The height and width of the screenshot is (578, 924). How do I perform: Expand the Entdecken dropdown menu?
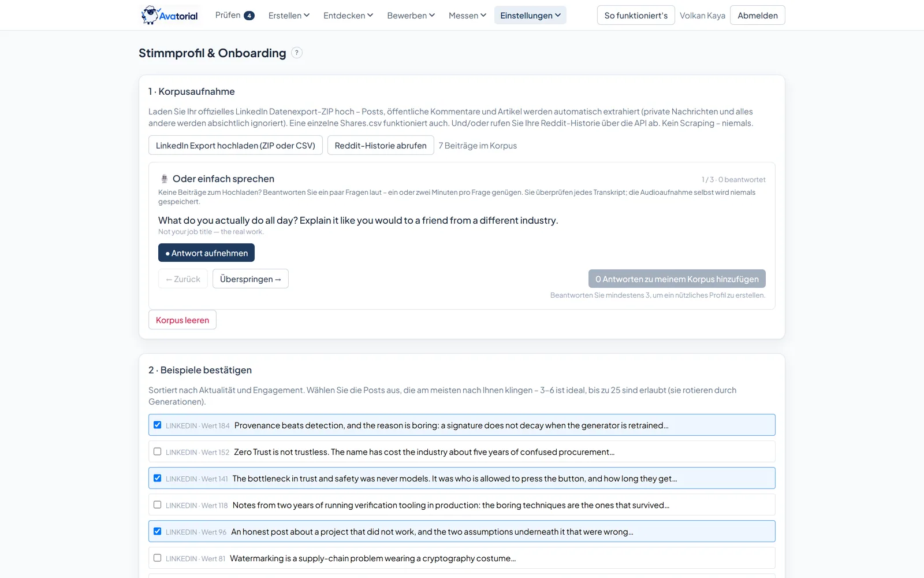pyautogui.click(x=348, y=15)
